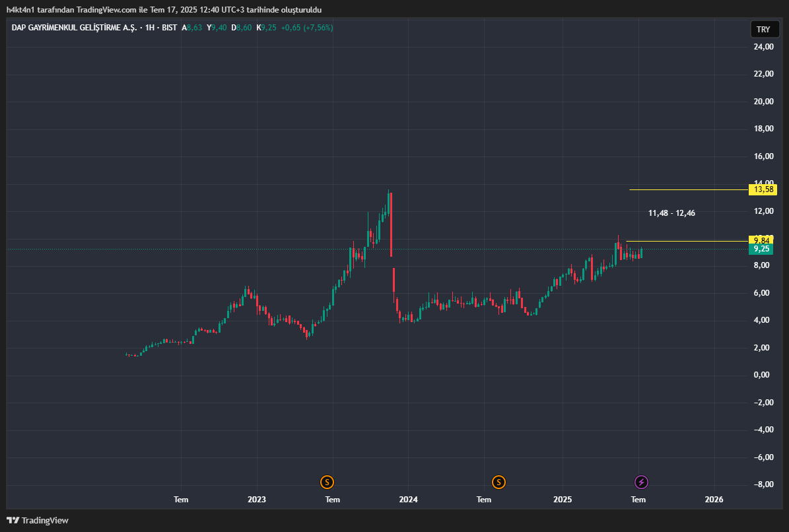Click the 2024 label on the time axis
The width and height of the screenshot is (789, 532).
pos(408,499)
